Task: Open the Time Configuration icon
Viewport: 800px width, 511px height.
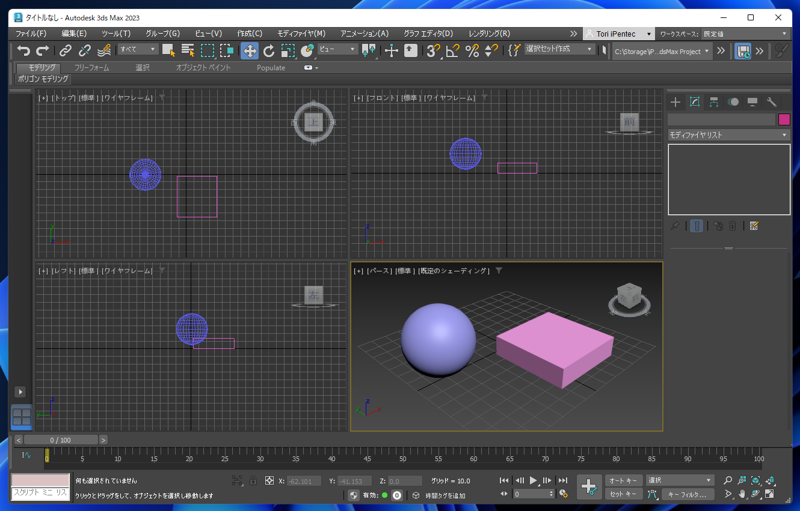Action: [563, 494]
